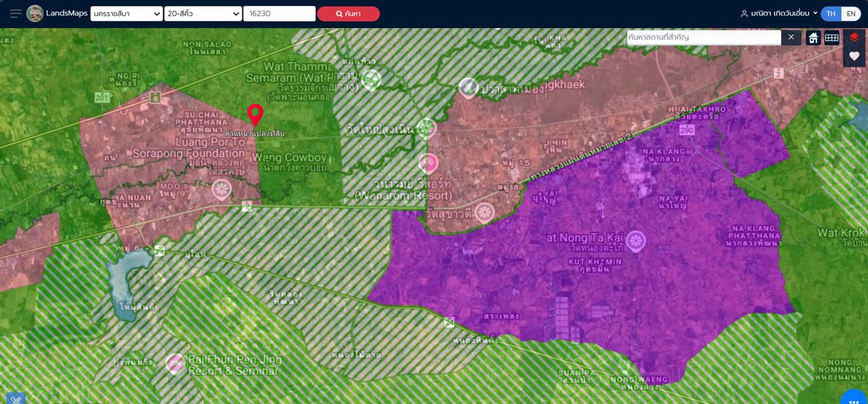Image resolution: width=868 pixels, height=404 pixels.
Task: Open favorites with the heart icon
Action: 854,56
